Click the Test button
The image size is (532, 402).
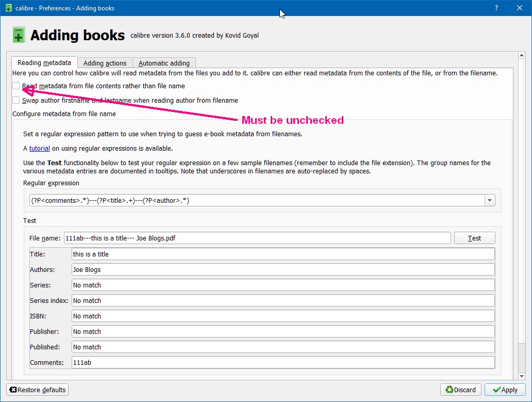click(x=474, y=238)
